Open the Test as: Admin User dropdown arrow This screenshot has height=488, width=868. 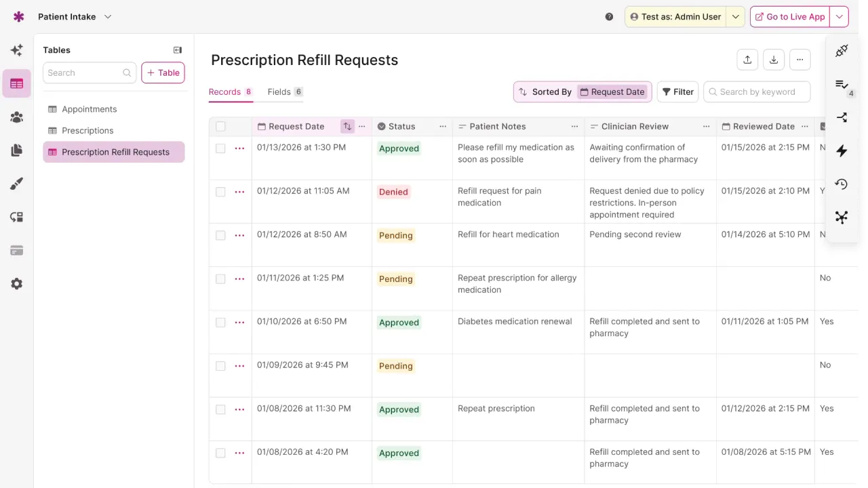[736, 17]
